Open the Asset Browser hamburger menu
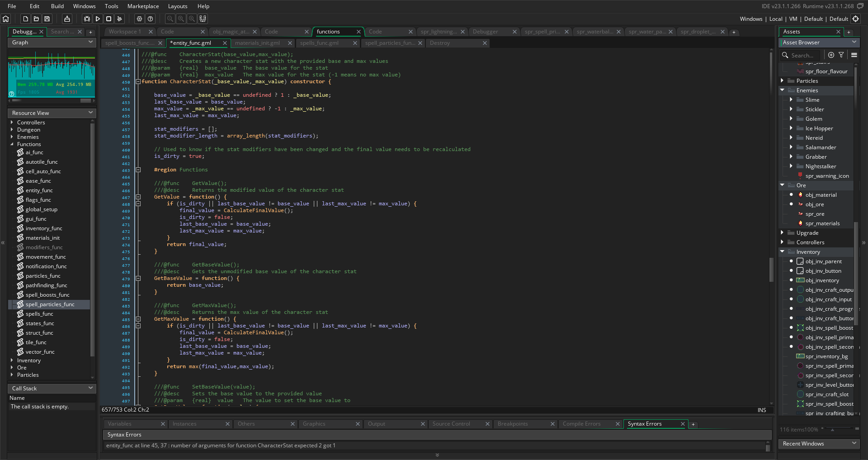Image resolution: width=868 pixels, height=460 pixels. pos(854,55)
